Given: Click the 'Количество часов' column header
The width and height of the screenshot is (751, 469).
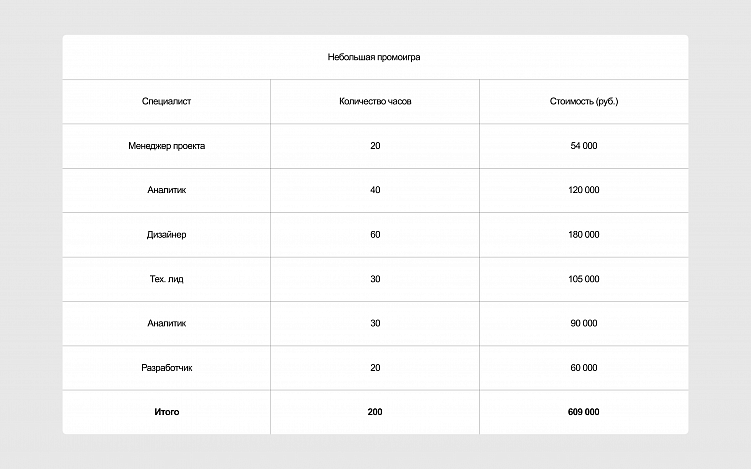Looking at the screenshot, I should [375, 102].
